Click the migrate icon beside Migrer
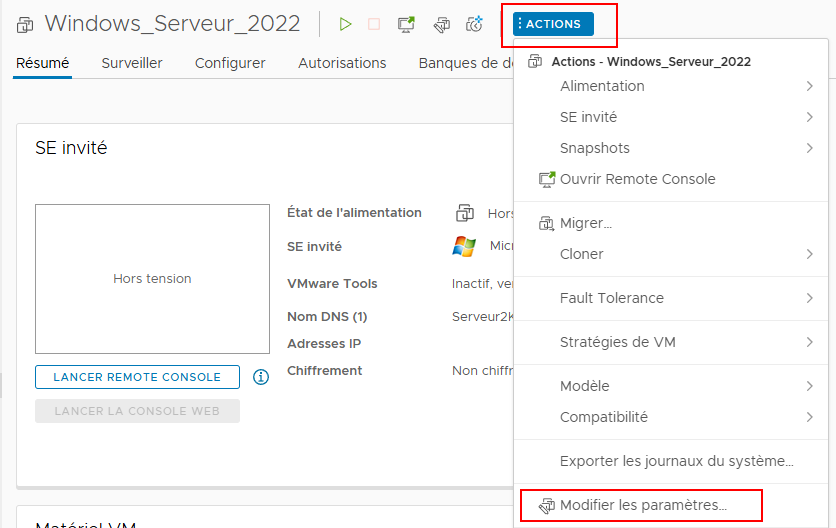 [546, 223]
